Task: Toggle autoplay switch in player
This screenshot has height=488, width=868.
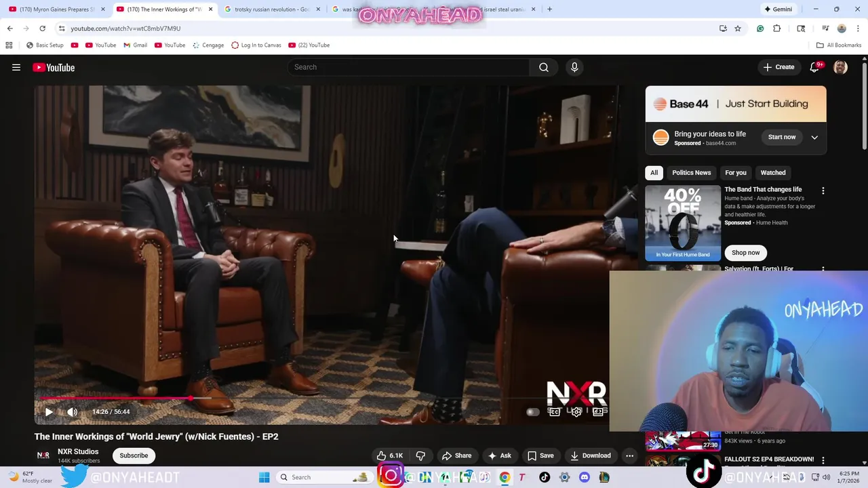Action: [532, 411]
